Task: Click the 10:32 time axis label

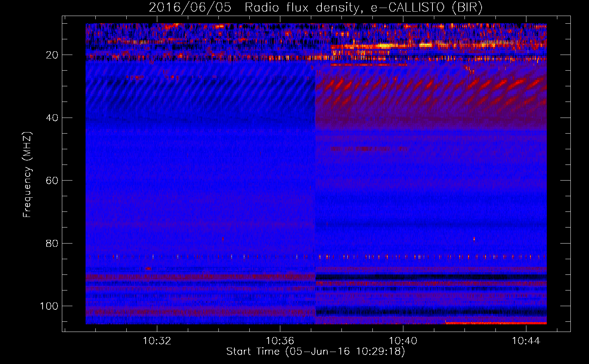Action: [x=157, y=341]
